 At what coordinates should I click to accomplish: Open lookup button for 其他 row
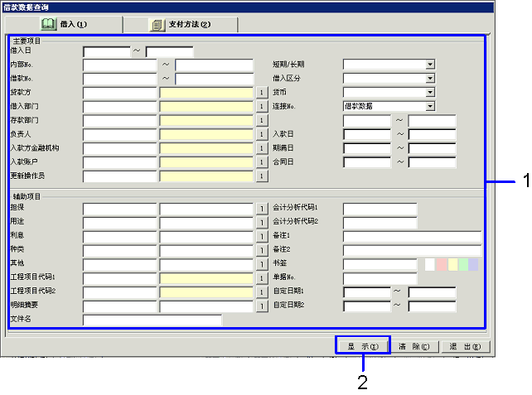pos(262,264)
